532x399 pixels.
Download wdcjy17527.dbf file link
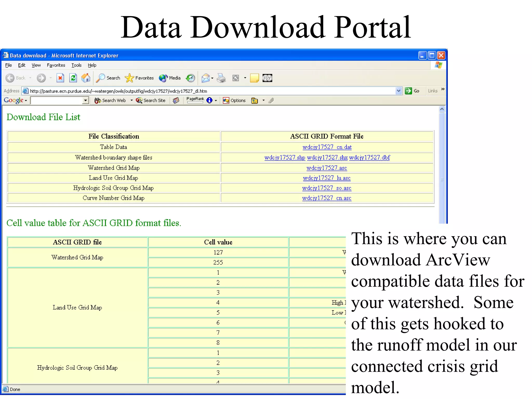point(370,157)
